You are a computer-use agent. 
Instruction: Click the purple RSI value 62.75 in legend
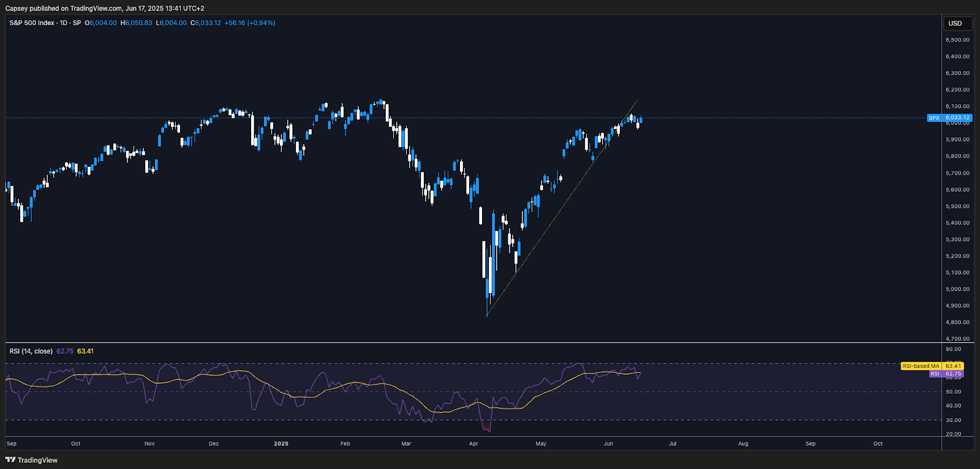65,351
